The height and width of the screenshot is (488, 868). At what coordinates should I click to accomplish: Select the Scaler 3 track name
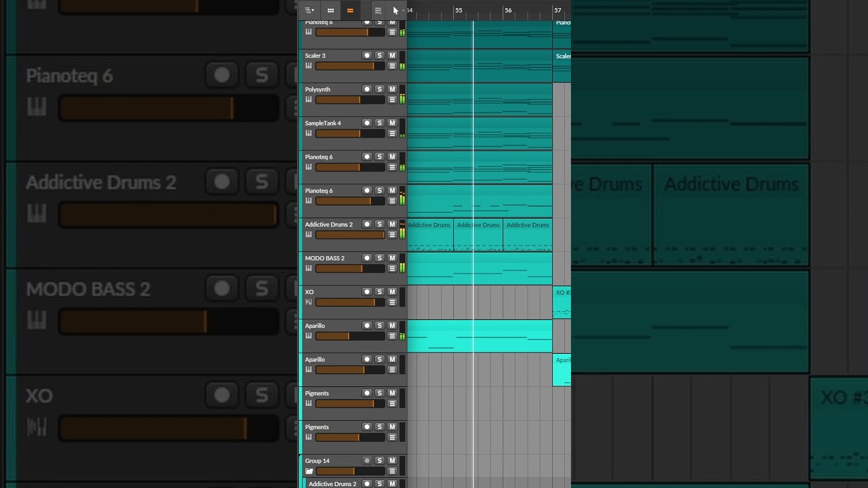pyautogui.click(x=315, y=56)
